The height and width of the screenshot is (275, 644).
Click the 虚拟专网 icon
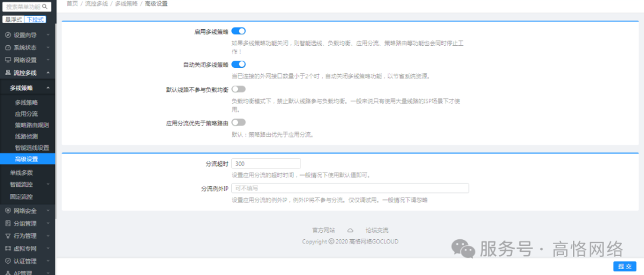[x=8, y=248]
